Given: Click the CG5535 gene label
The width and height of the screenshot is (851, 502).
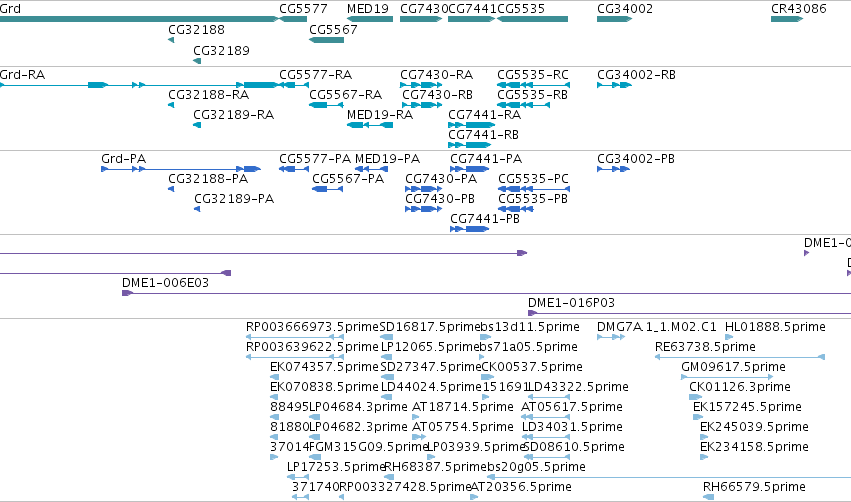Looking at the screenshot, I should tap(521, 9).
